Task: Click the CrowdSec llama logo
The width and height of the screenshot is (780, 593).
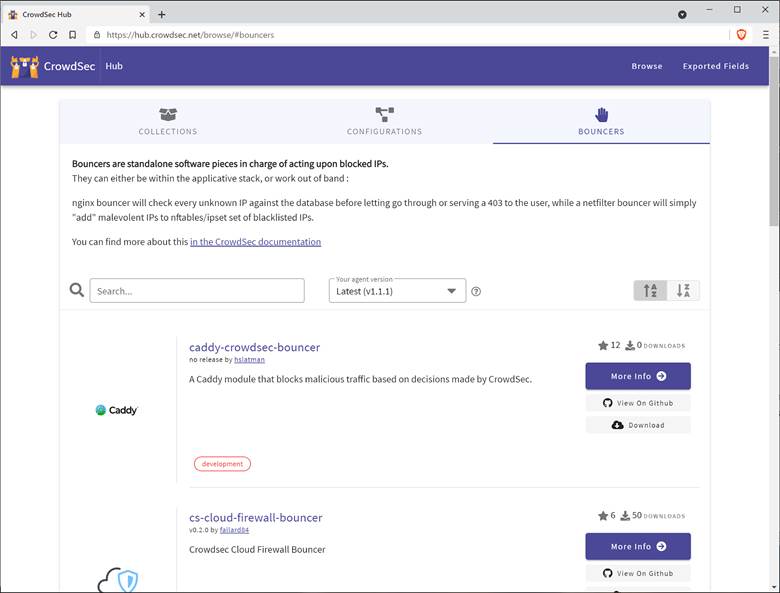Action: click(24, 66)
